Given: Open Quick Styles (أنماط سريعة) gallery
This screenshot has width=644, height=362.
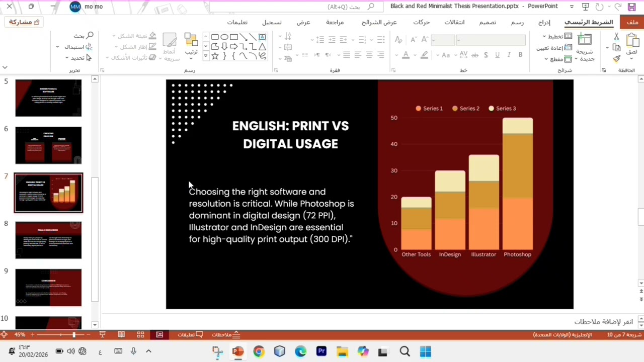Looking at the screenshot, I should pyautogui.click(x=170, y=48).
